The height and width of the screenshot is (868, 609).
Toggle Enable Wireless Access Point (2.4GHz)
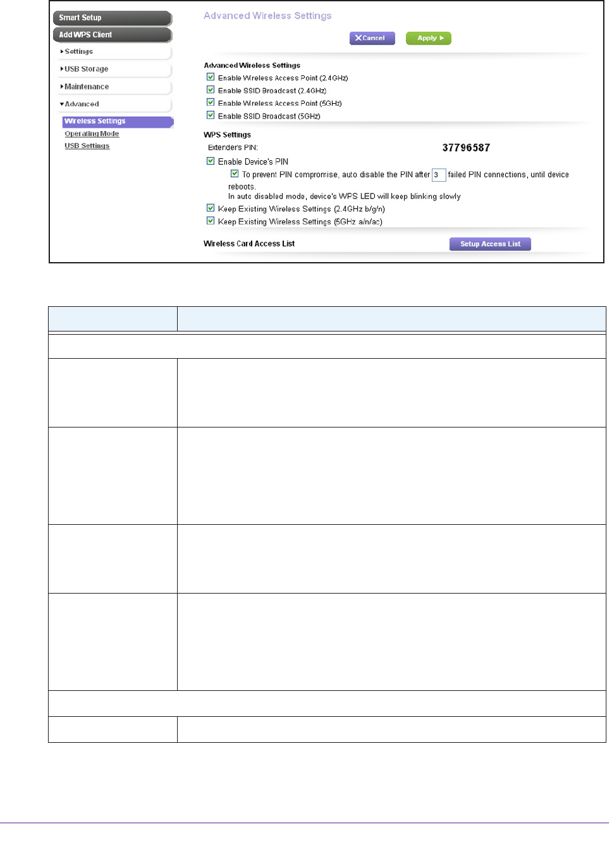click(x=210, y=77)
